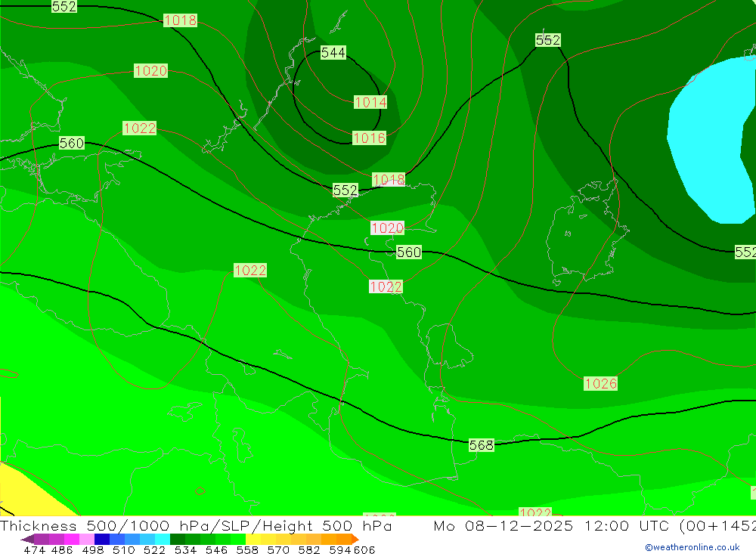This screenshot has height=554, width=756.
Task: Pick the first yellow legend swatch
Action: point(253,539)
